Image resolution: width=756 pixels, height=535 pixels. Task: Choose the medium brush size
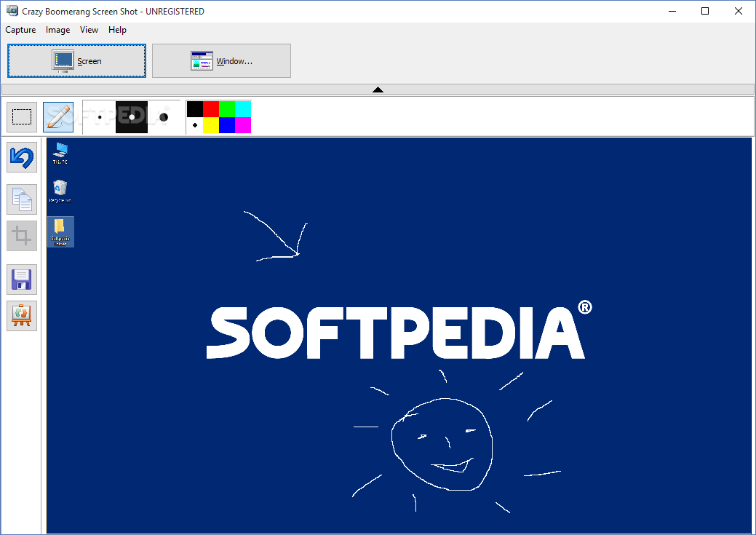pyautogui.click(x=132, y=117)
